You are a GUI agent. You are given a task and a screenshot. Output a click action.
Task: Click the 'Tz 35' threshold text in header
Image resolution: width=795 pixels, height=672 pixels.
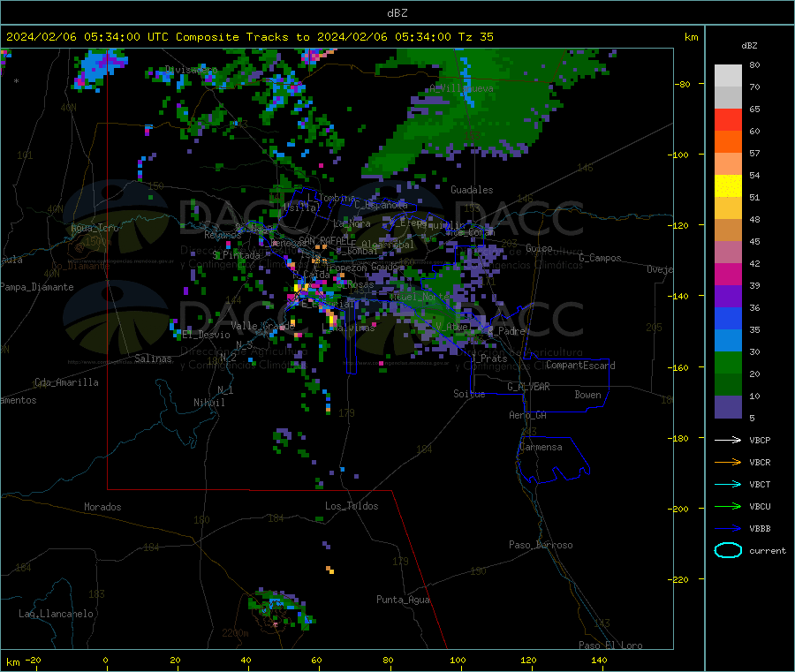point(475,37)
